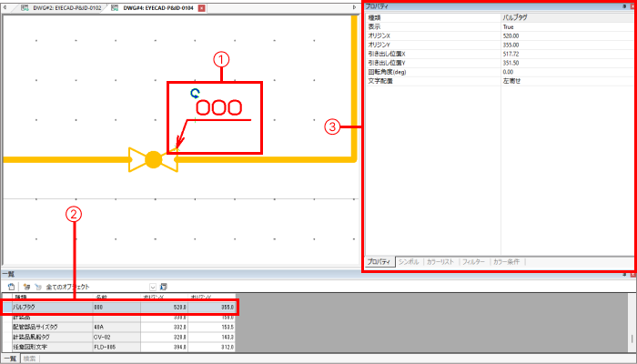Switch to the フィルター tab
Viewport: 637px width, 364px height.
click(473, 262)
